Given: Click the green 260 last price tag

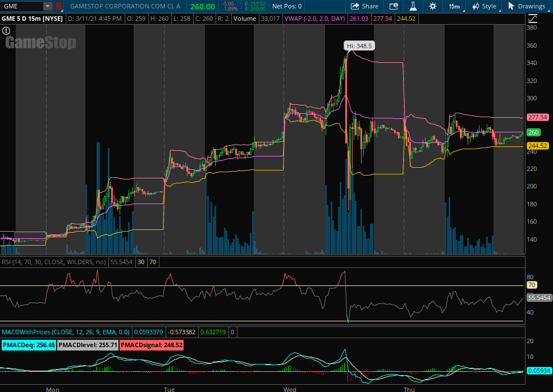Looking at the screenshot, I should pyautogui.click(x=533, y=132).
